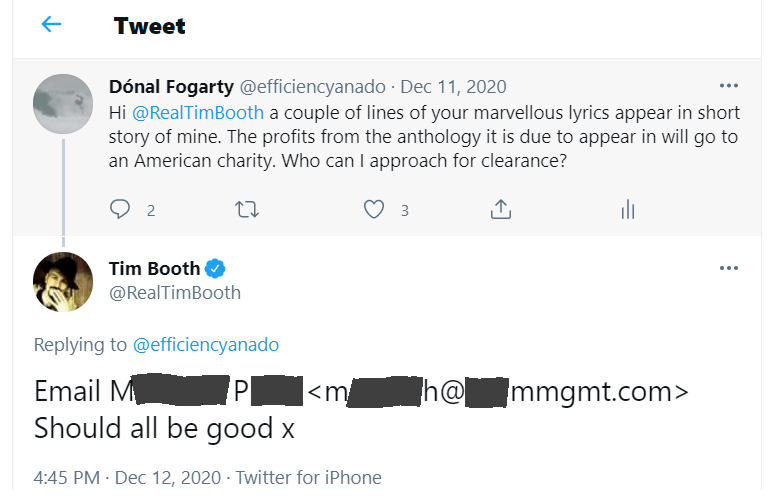Viewport: 774px width, 502px height.
Task: Click the Twitter for iPhone source link
Action: (308, 477)
